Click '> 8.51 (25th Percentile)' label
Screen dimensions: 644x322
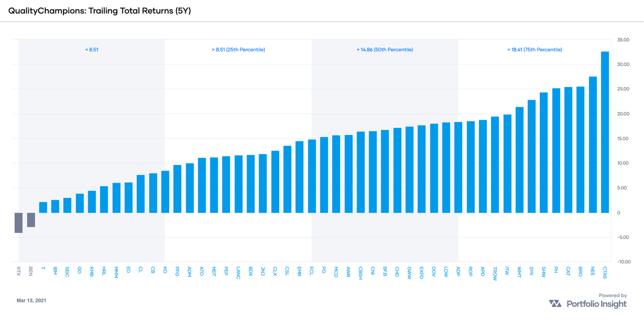[x=238, y=50]
